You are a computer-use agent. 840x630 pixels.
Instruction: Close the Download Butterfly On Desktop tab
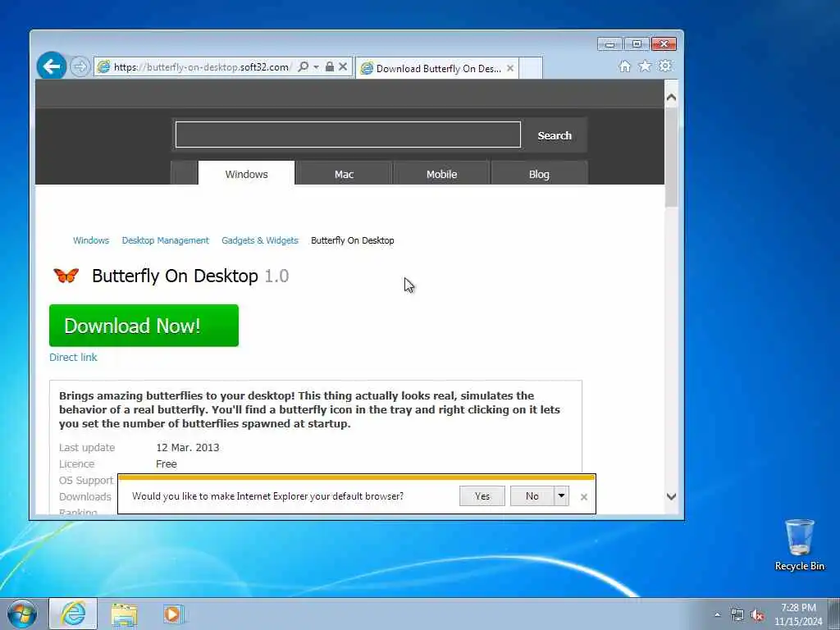click(x=510, y=68)
